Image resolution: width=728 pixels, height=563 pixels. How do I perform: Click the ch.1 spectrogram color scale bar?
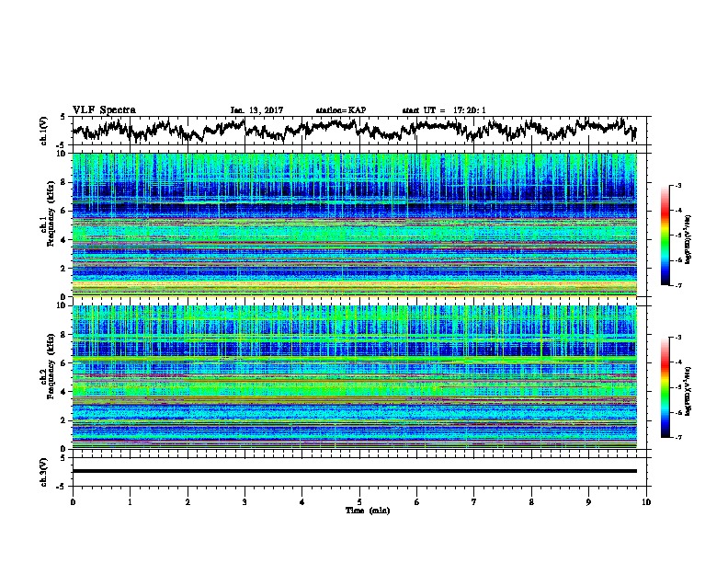tap(665, 236)
